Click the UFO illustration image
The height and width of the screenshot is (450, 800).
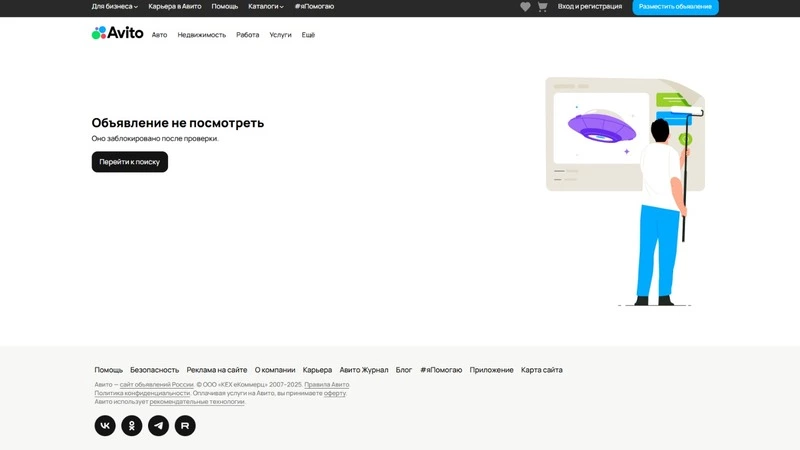click(602, 127)
